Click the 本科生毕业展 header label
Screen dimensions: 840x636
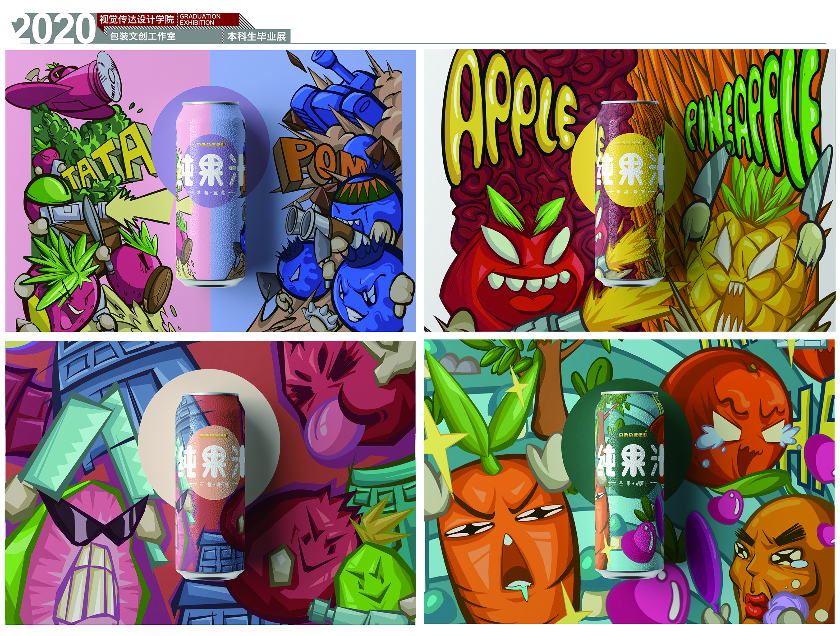click(x=257, y=36)
